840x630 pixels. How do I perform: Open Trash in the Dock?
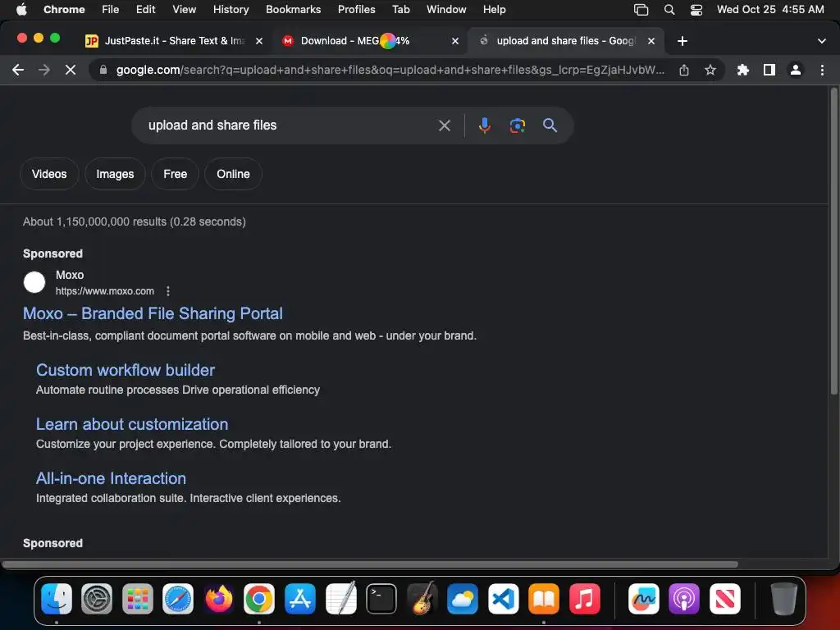783,598
